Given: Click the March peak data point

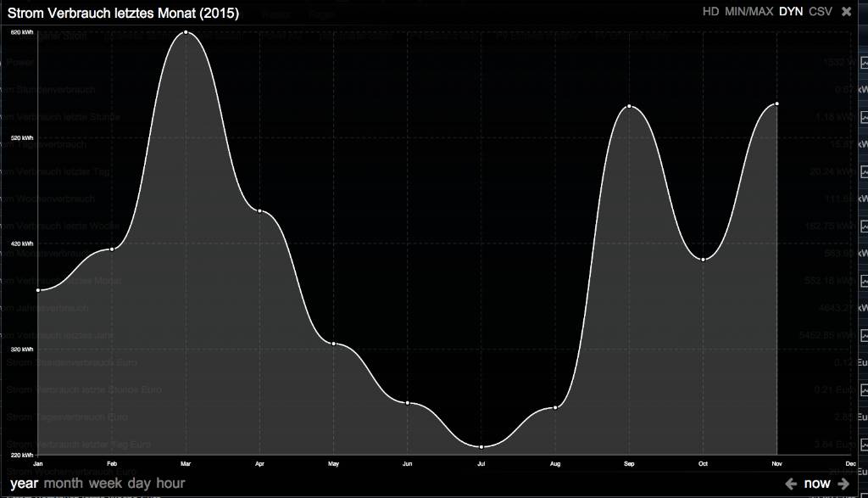Looking at the screenshot, I should (186, 32).
